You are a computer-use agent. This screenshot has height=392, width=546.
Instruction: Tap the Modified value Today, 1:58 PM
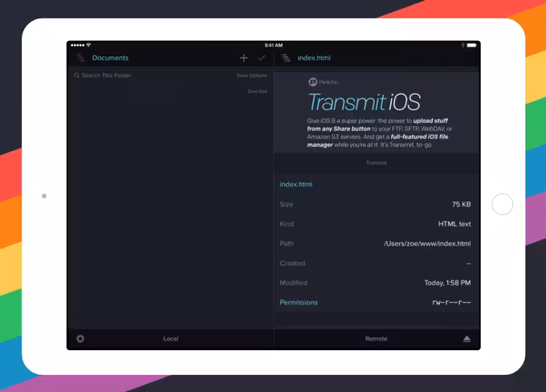[447, 283]
